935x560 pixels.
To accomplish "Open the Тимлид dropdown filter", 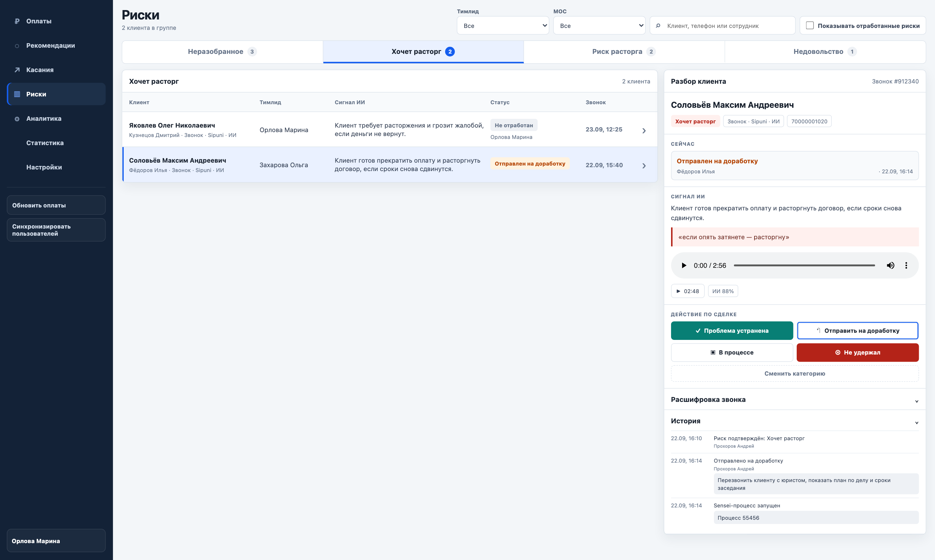I will coord(503,25).
